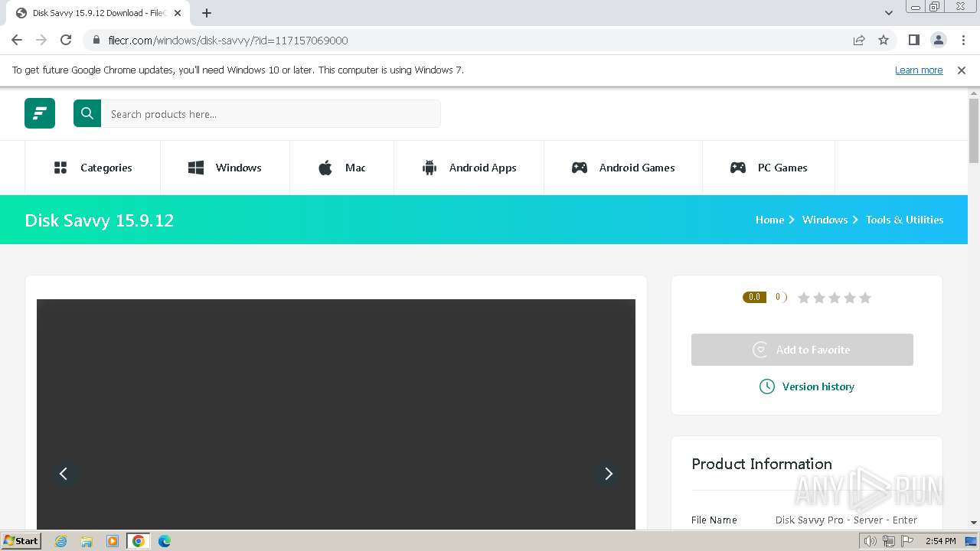Open Chrome three-dot menu
Image resolution: width=980 pixels, height=551 pixels.
tap(963, 40)
